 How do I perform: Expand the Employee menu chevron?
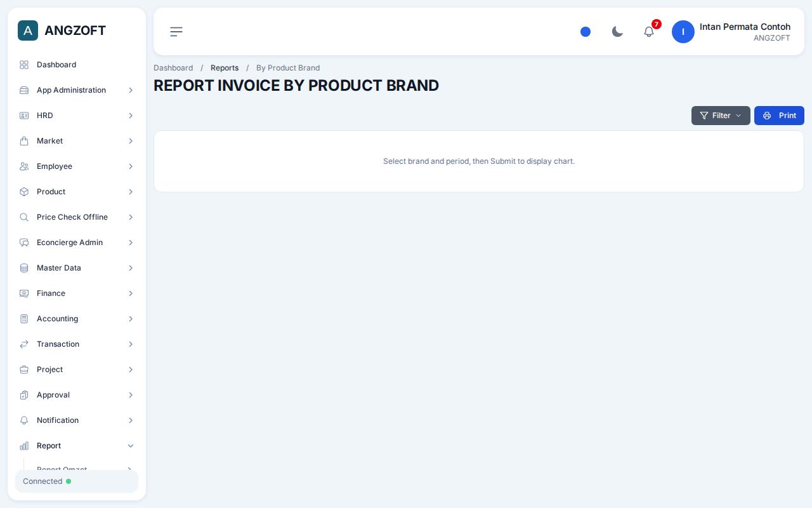(131, 166)
